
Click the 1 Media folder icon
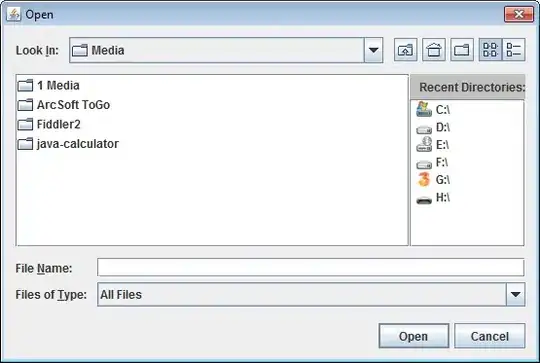pyautogui.click(x=25, y=85)
